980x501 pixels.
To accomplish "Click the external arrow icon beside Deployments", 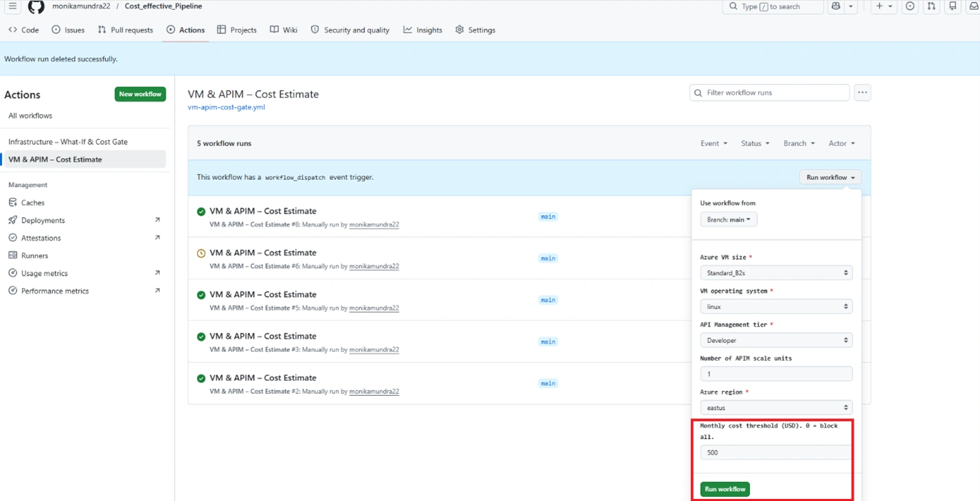I will pos(157,220).
